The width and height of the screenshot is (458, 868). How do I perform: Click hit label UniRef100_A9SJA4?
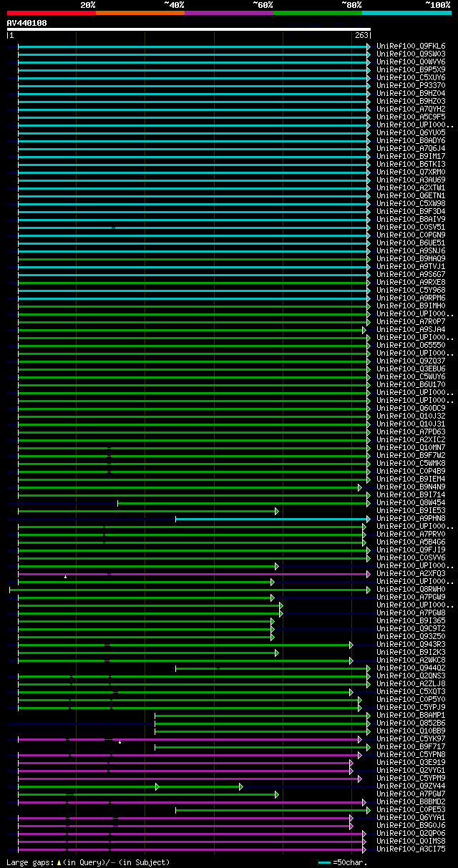(x=411, y=329)
